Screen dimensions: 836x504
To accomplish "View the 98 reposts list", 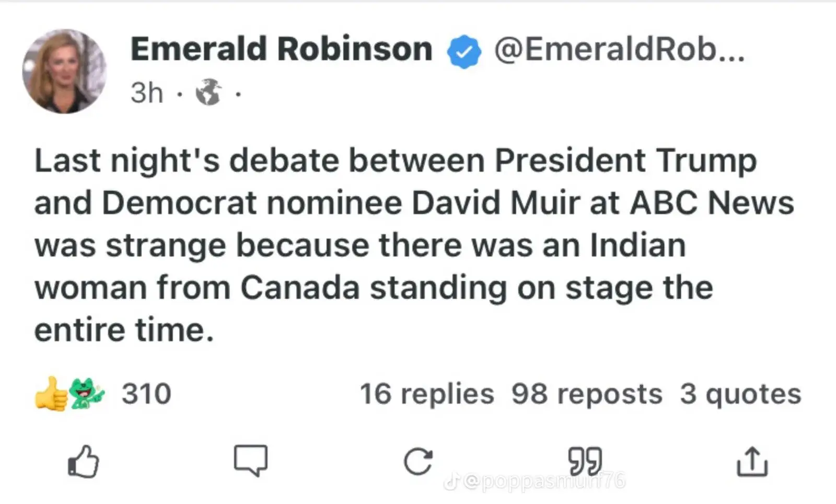I will 586,394.
